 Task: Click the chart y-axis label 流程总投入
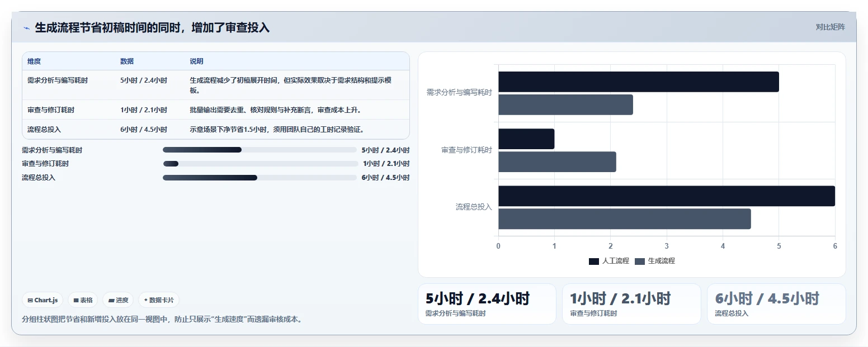[x=474, y=207]
